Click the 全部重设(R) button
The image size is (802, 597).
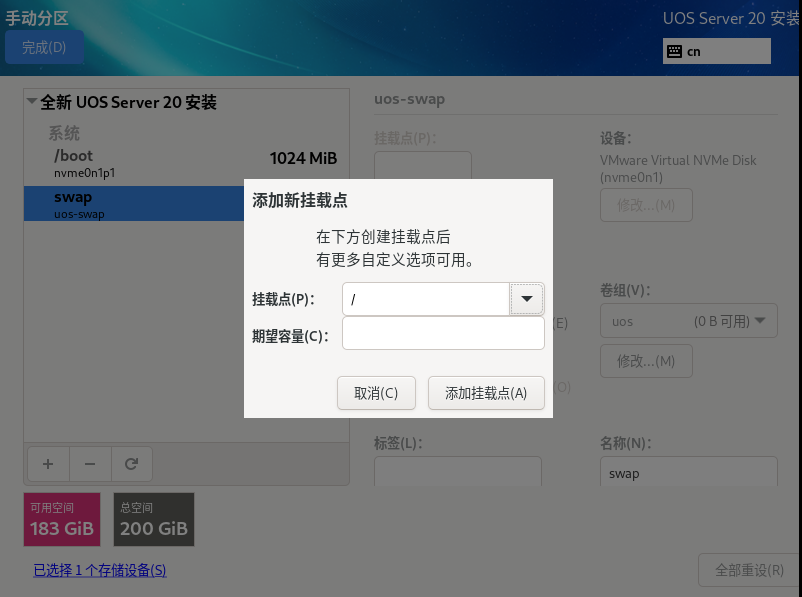point(749,570)
